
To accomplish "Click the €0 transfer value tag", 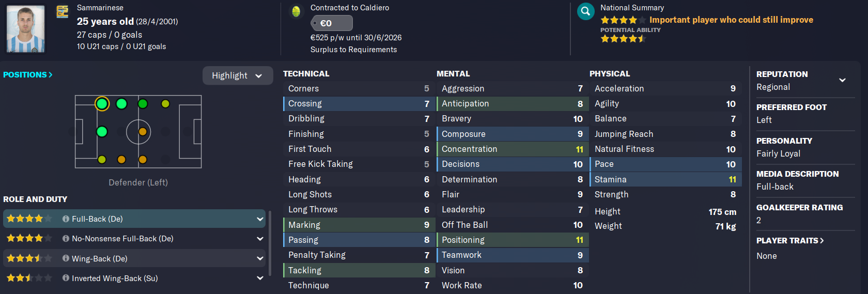I will click(332, 23).
